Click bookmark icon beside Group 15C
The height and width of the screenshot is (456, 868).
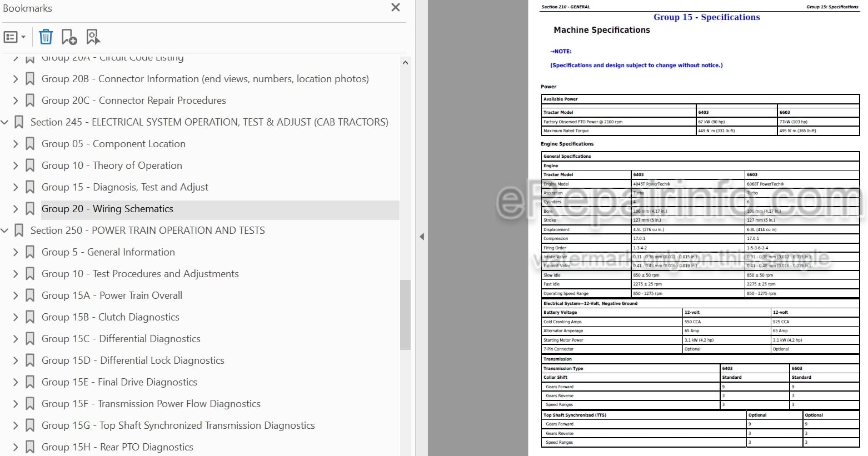tap(31, 339)
